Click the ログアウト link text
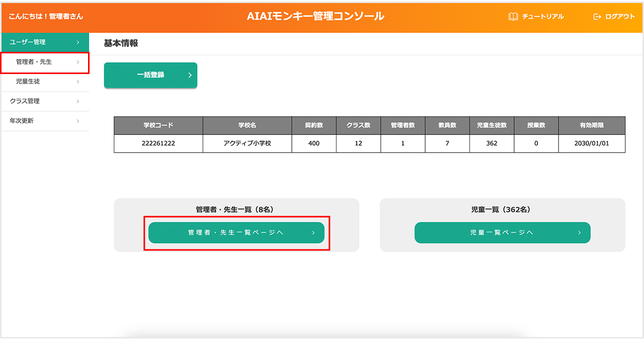Image resolution: width=644 pixels, height=340 pixels. click(x=620, y=17)
